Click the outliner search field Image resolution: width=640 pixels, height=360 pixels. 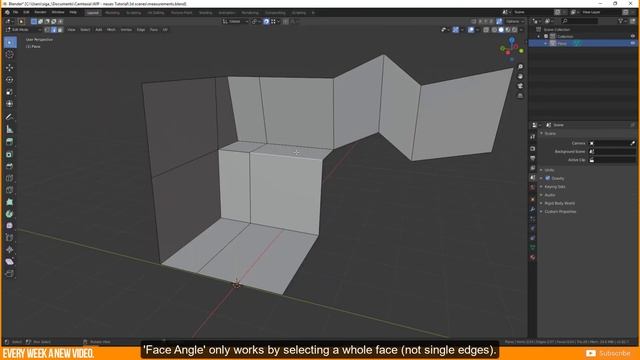coord(580,21)
